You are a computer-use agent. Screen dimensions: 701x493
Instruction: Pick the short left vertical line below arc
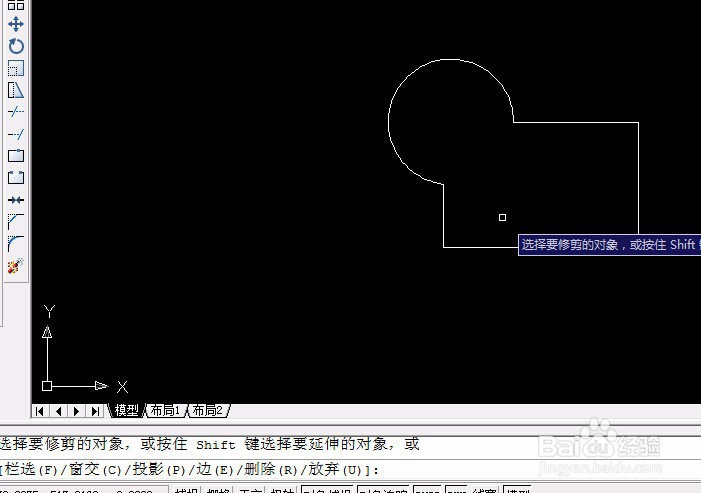coord(443,215)
